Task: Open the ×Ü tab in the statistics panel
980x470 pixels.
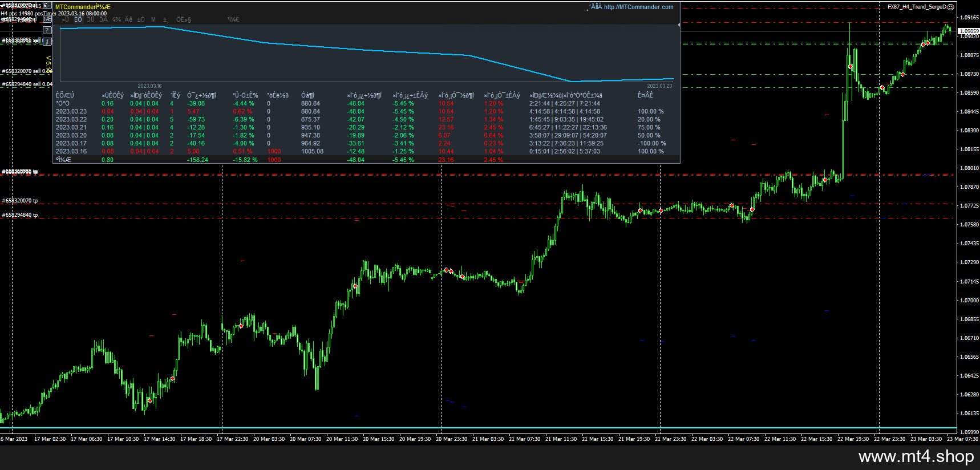Action: [65, 19]
